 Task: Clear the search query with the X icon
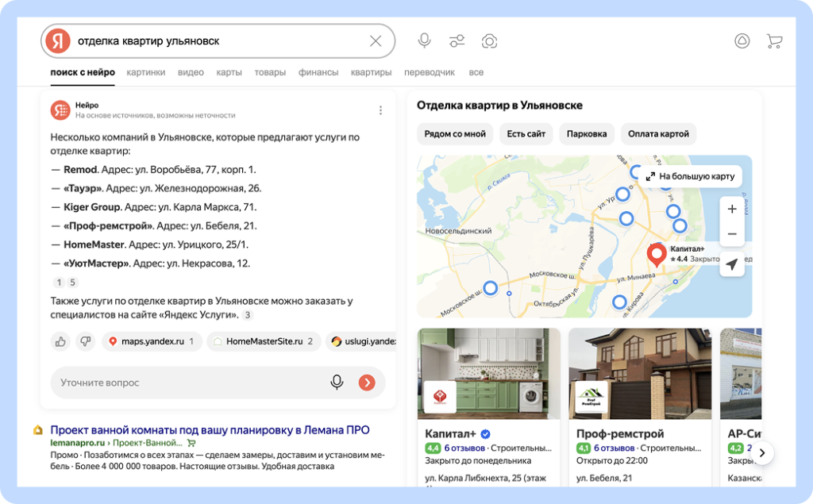pyautogui.click(x=376, y=41)
